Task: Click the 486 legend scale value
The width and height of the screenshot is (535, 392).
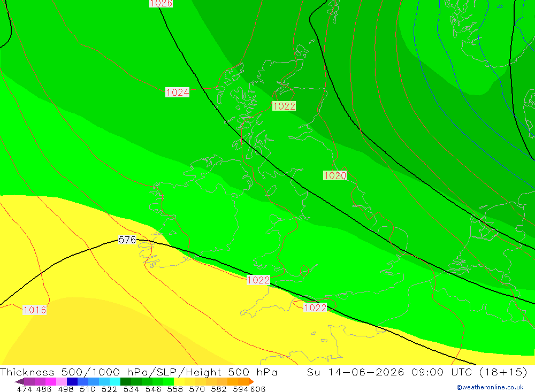Action: (x=44, y=389)
